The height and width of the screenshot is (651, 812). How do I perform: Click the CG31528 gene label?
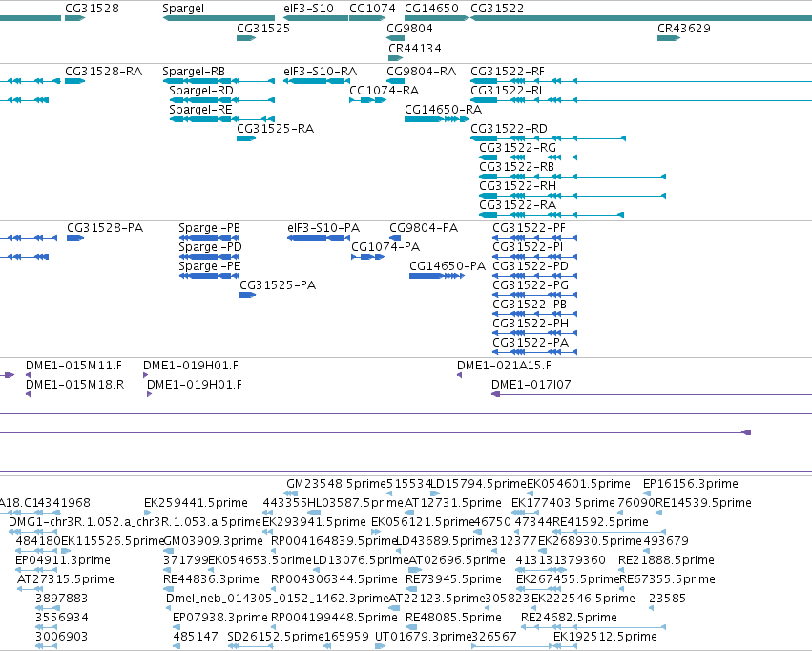point(92,9)
